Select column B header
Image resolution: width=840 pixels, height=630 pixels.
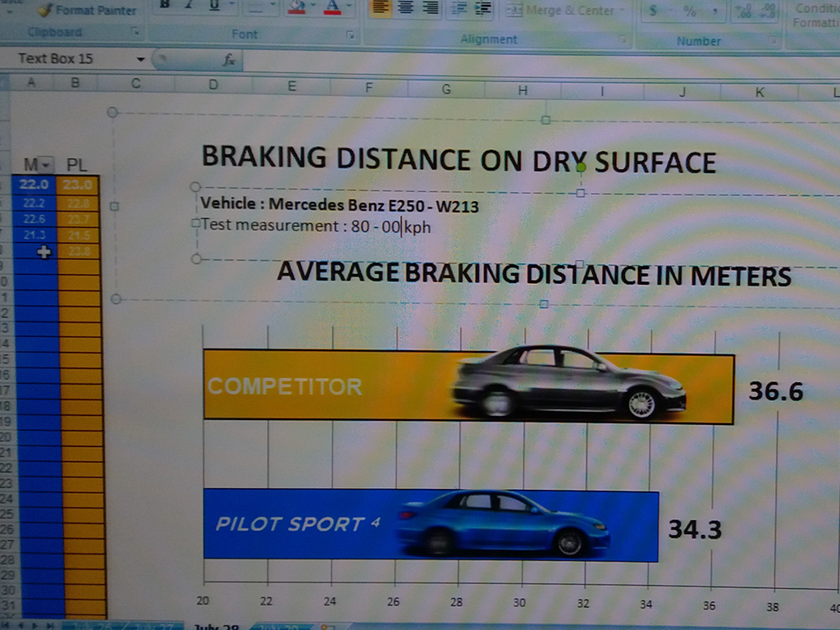tap(75, 83)
